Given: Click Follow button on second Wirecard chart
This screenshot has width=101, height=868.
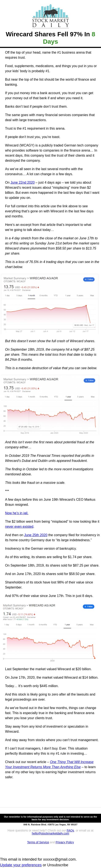Looking at the screenshot, I should (x=89, y=380).
